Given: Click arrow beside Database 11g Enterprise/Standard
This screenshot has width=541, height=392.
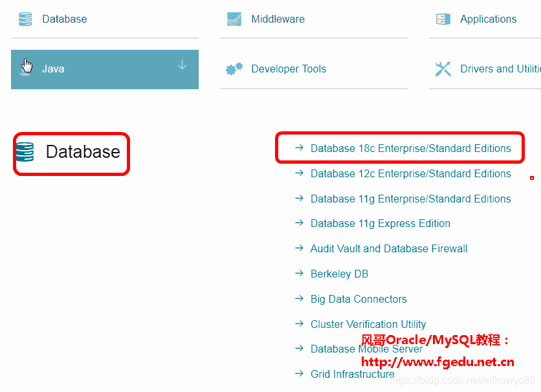Looking at the screenshot, I should (299, 198).
